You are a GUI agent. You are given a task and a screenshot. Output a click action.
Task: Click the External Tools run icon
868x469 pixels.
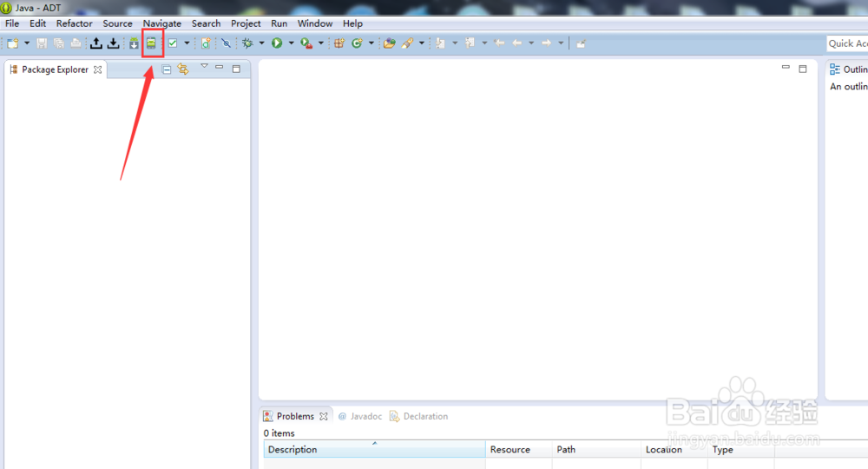pos(306,43)
